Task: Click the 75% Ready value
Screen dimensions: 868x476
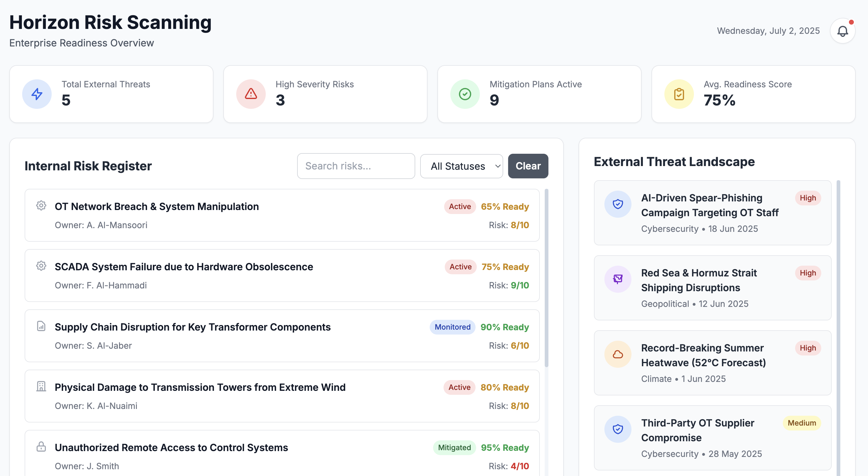Action: pyautogui.click(x=505, y=267)
